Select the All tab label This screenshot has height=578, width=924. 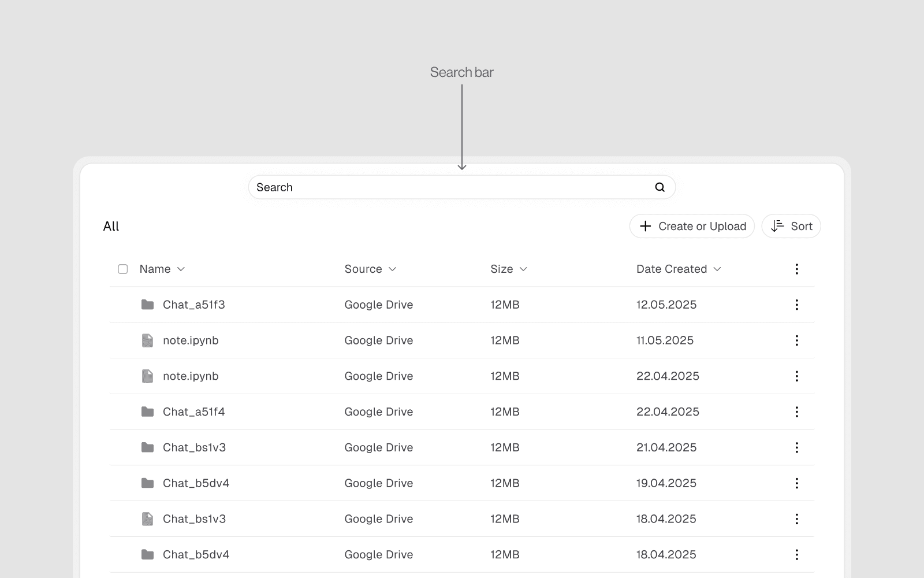[x=111, y=226]
